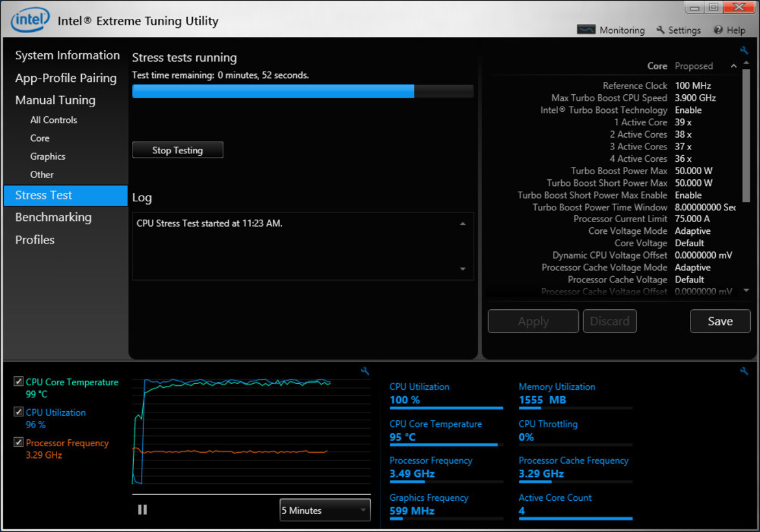Pause the monitoring graph
This screenshot has width=760, height=532.
[x=142, y=509]
